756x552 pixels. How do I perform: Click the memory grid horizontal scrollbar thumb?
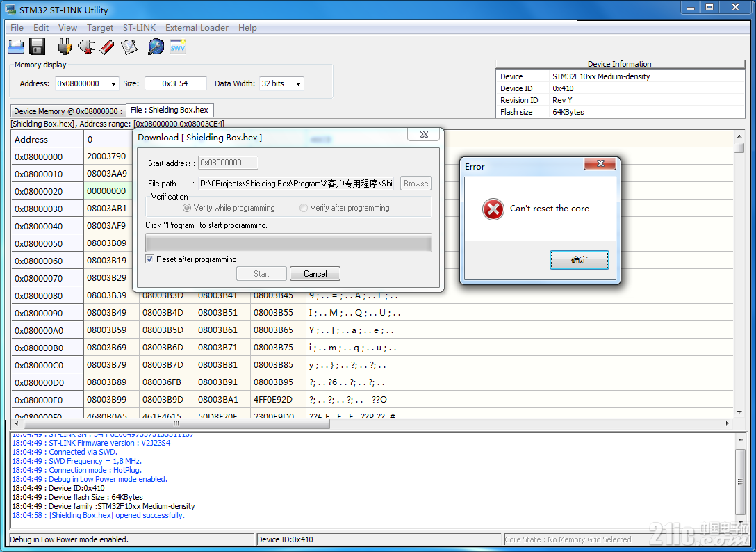(176, 423)
